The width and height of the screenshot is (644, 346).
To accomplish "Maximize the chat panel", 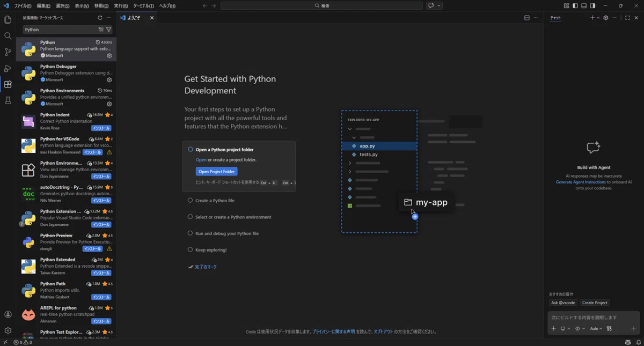I will [x=627, y=18].
